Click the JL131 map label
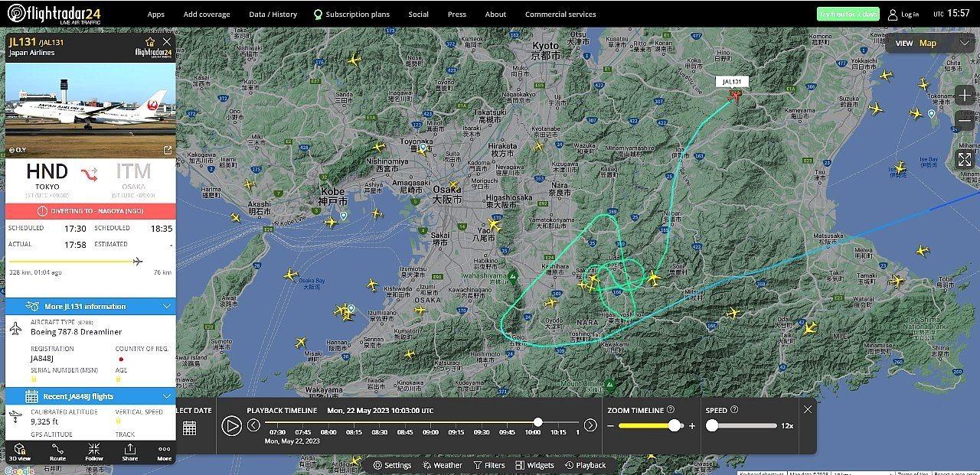The image size is (980, 475). click(x=732, y=81)
